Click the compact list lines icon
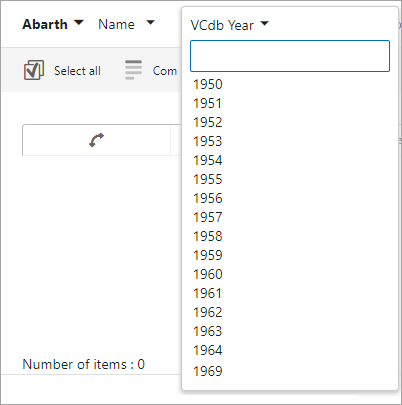Screen dimensions: 402x405 point(133,70)
